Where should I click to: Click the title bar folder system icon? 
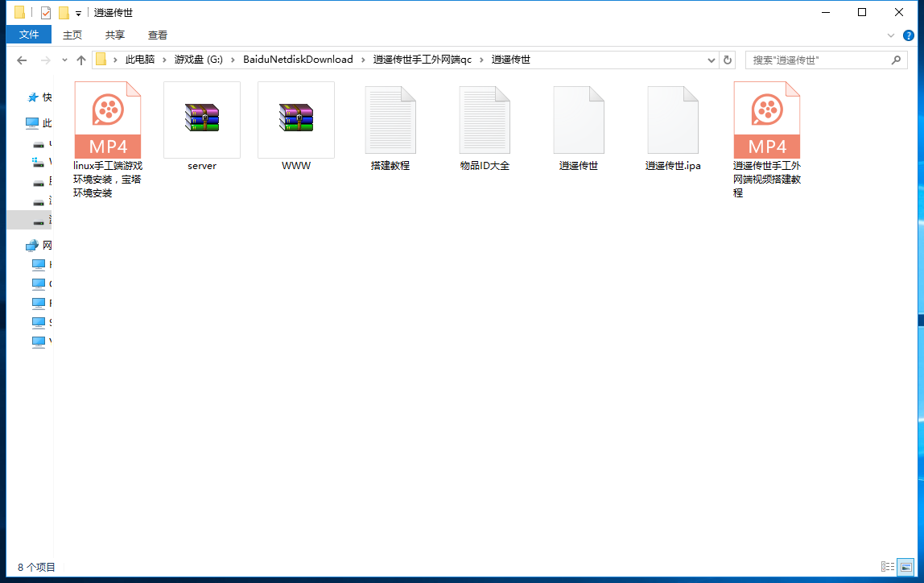click(x=20, y=12)
